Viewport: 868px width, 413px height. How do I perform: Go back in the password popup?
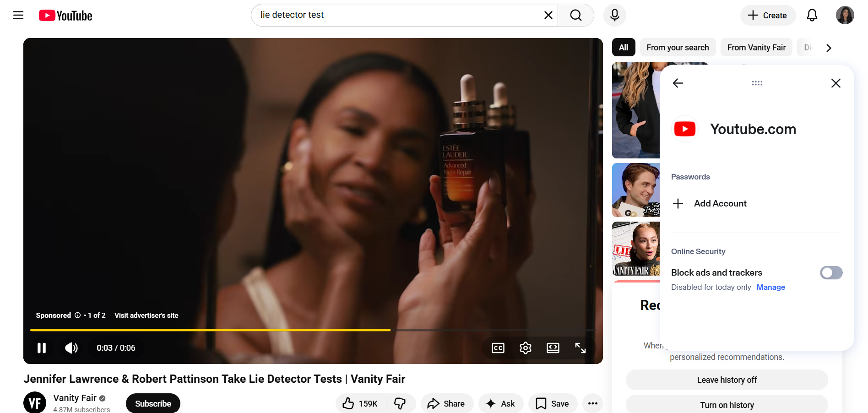tap(678, 83)
